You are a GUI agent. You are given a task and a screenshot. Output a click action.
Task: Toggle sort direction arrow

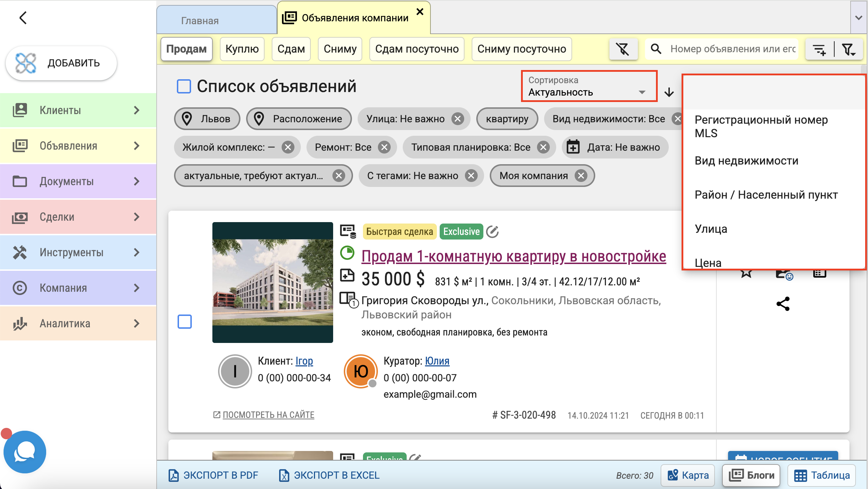pyautogui.click(x=669, y=92)
